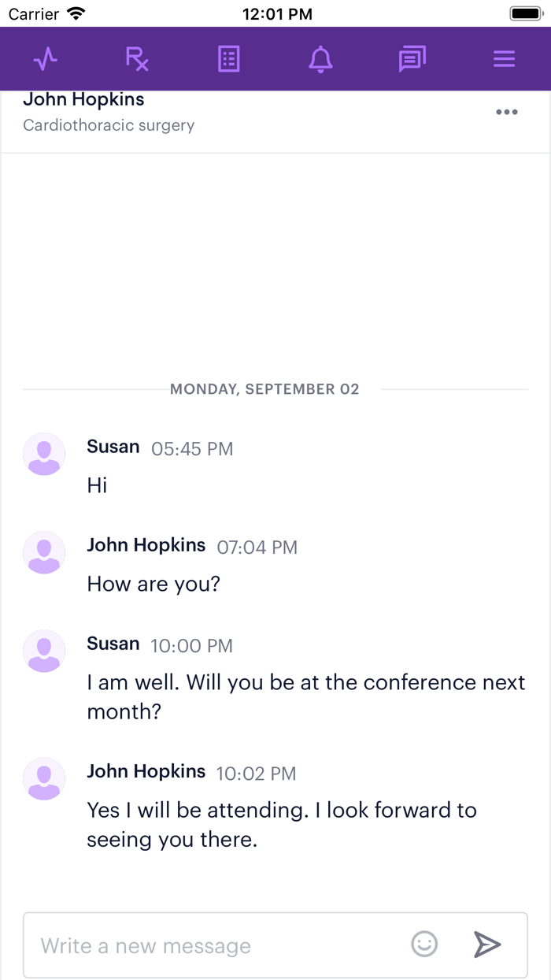
Task: Open the Rx prescriptions icon
Action: (137, 59)
